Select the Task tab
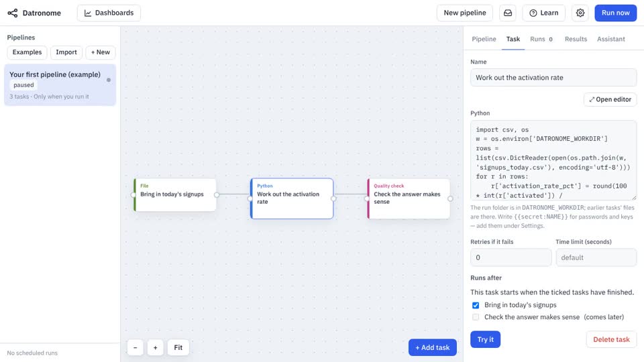644x362 pixels. pyautogui.click(x=513, y=39)
